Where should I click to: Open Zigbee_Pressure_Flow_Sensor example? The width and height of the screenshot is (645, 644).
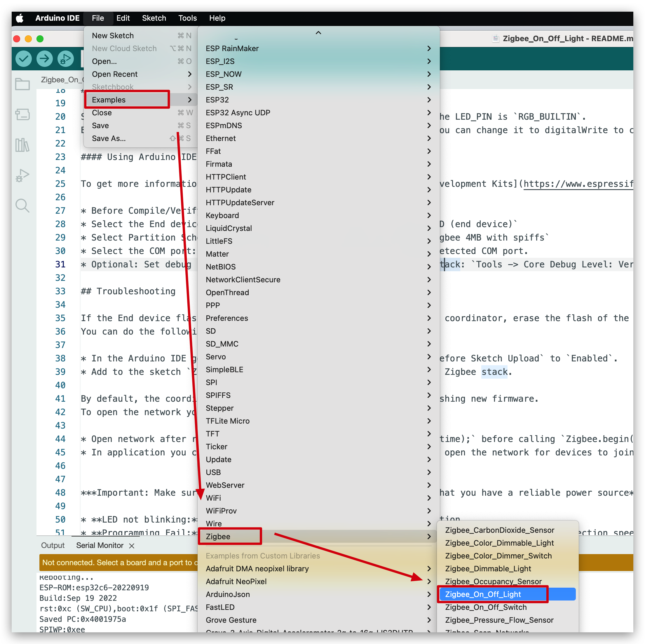(508, 620)
